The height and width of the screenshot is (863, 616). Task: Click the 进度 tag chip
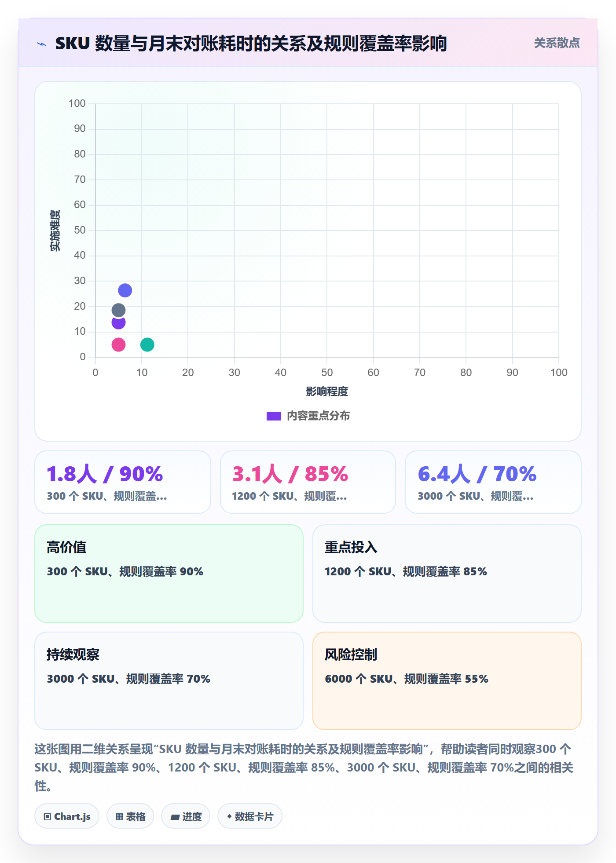pyautogui.click(x=186, y=816)
